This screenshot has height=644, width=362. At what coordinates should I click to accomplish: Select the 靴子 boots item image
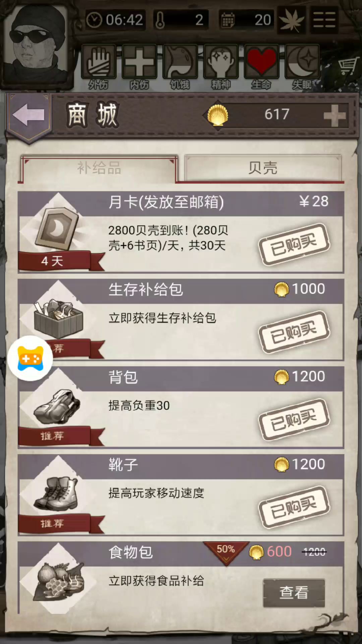tap(57, 494)
